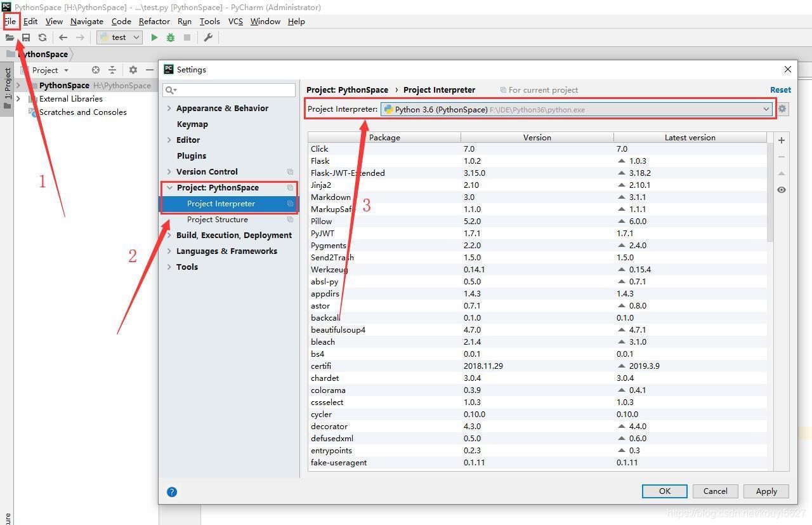Open the test run configuration dropdown

tap(119, 37)
